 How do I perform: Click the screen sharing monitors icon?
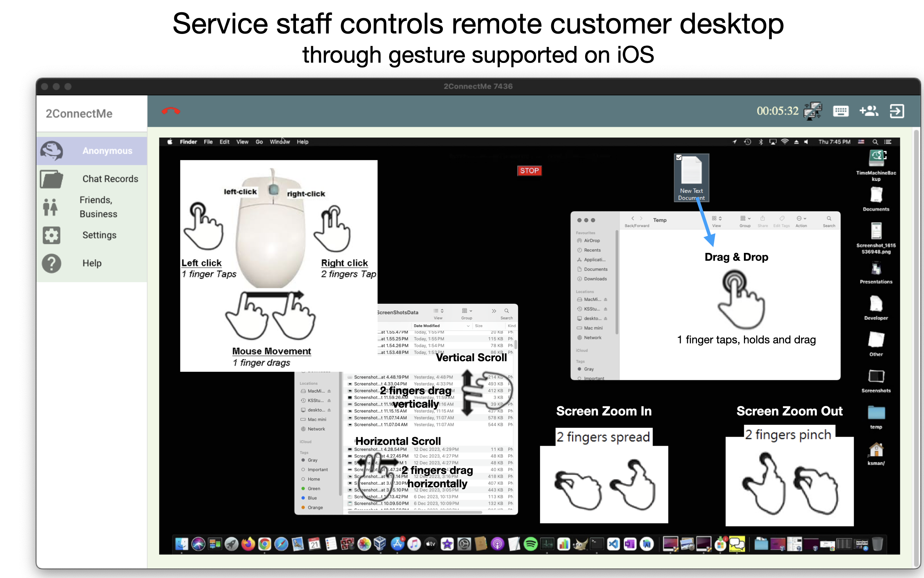coord(812,111)
